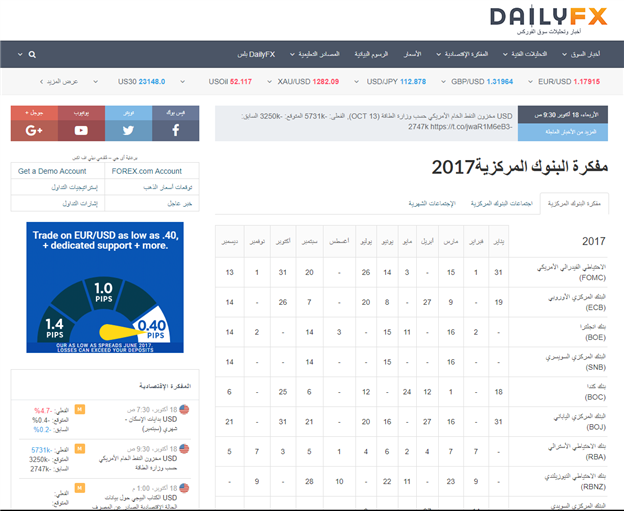This screenshot has width=624, height=511.
Task: Click the ديسمبر column header
Action: [230, 242]
